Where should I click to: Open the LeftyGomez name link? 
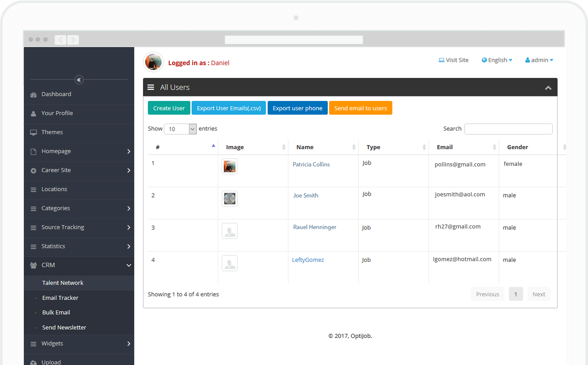point(308,260)
